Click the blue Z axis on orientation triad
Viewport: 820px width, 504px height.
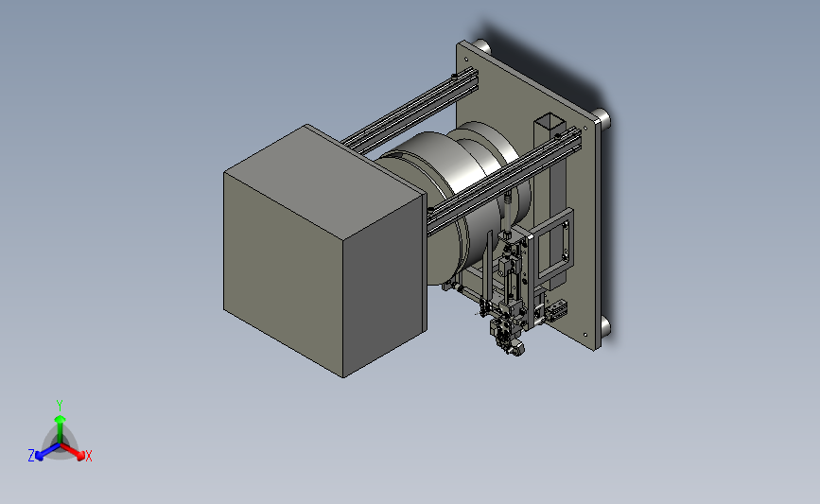(47, 452)
